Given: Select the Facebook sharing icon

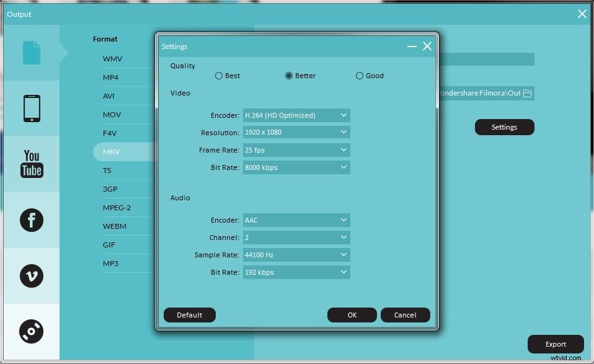Looking at the screenshot, I should point(31,220).
